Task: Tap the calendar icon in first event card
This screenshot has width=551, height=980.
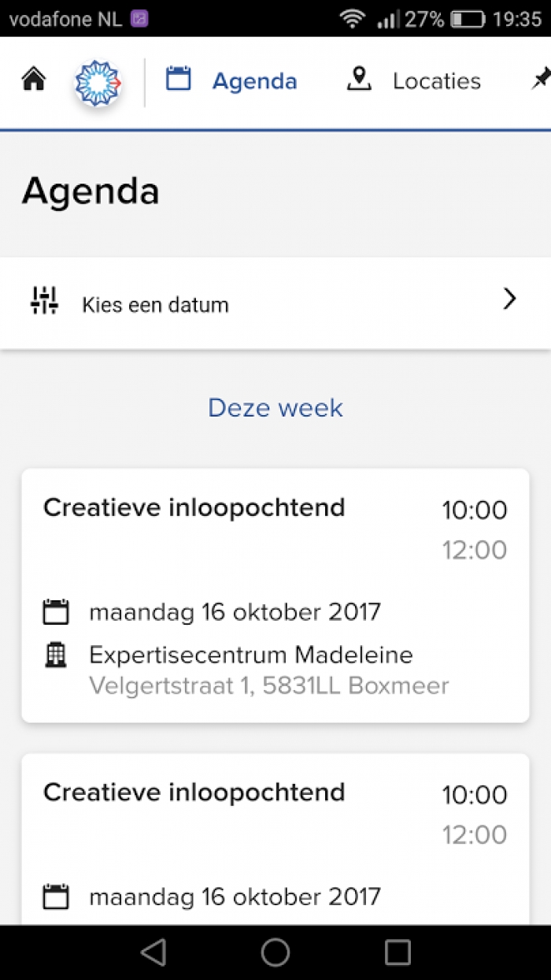Action: tap(56, 612)
